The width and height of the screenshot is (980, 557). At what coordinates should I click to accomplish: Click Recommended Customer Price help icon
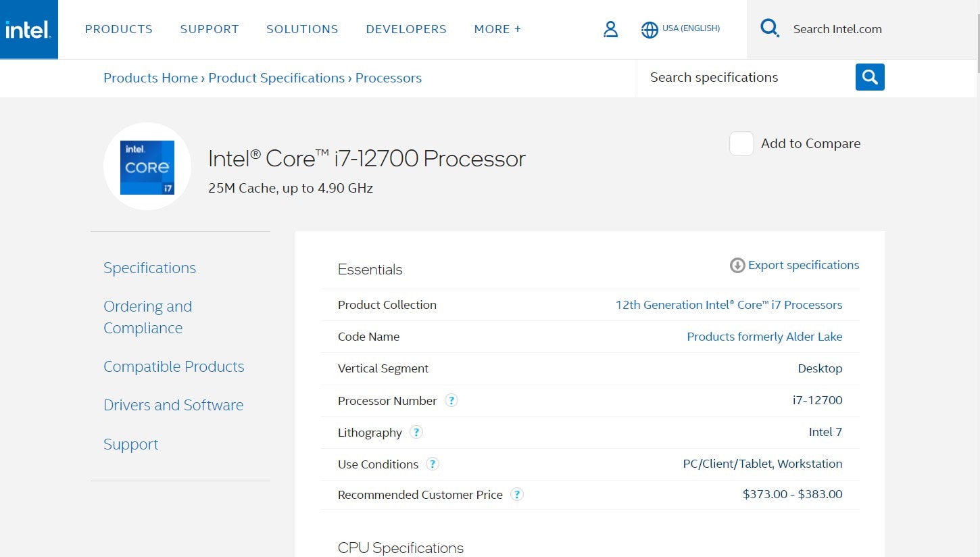coord(517,494)
